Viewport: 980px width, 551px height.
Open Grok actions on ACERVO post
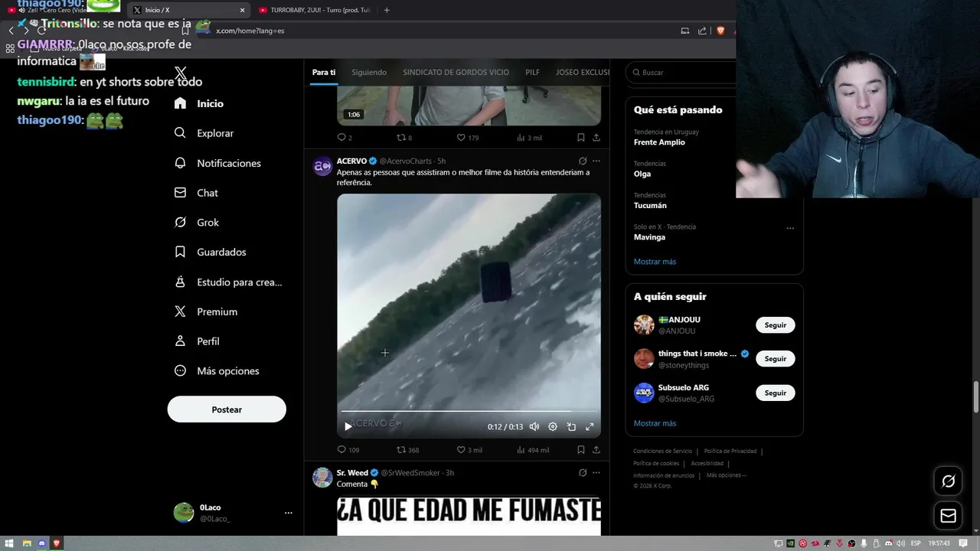click(x=583, y=161)
